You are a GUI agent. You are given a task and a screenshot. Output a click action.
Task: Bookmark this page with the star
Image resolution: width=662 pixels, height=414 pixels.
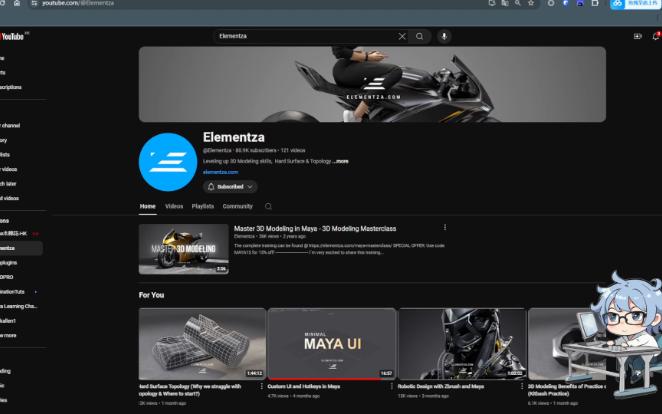531,3
